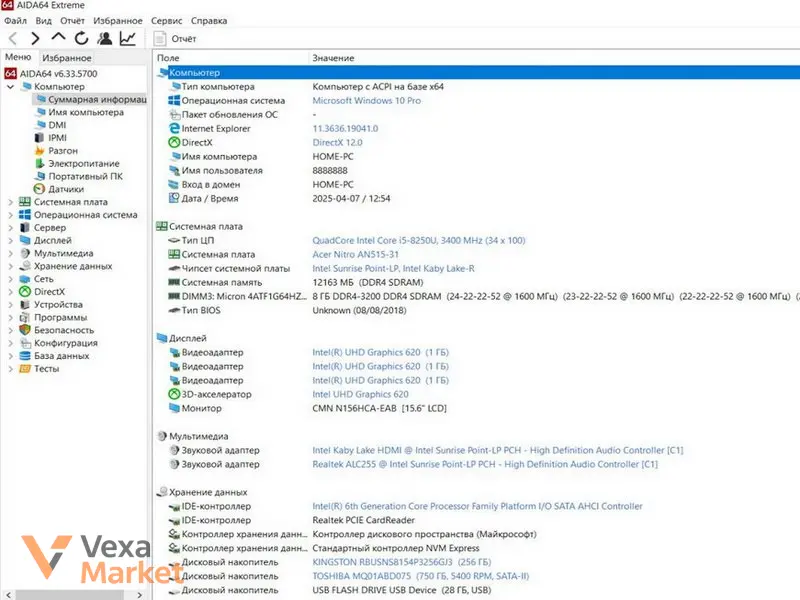Click Устройства icon in sidebar
Viewport: 800px width, 600px height.
[x=25, y=305]
